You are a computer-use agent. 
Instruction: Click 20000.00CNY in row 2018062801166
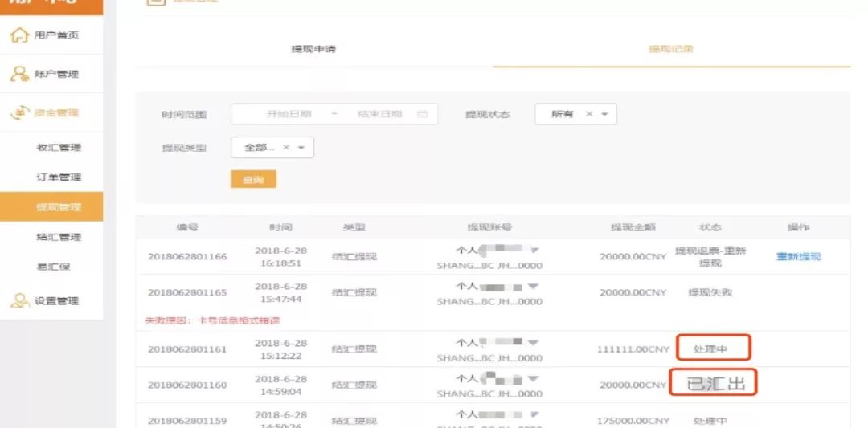633,257
